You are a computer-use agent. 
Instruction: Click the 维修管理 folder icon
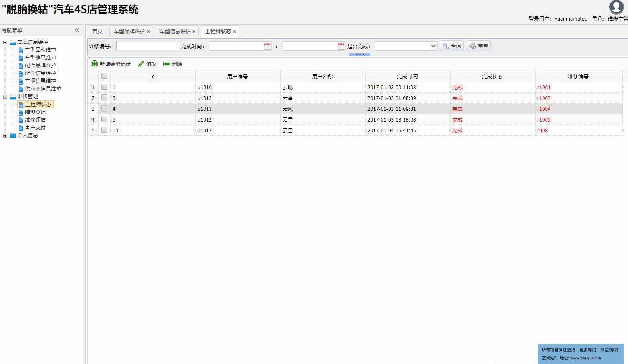coord(13,97)
